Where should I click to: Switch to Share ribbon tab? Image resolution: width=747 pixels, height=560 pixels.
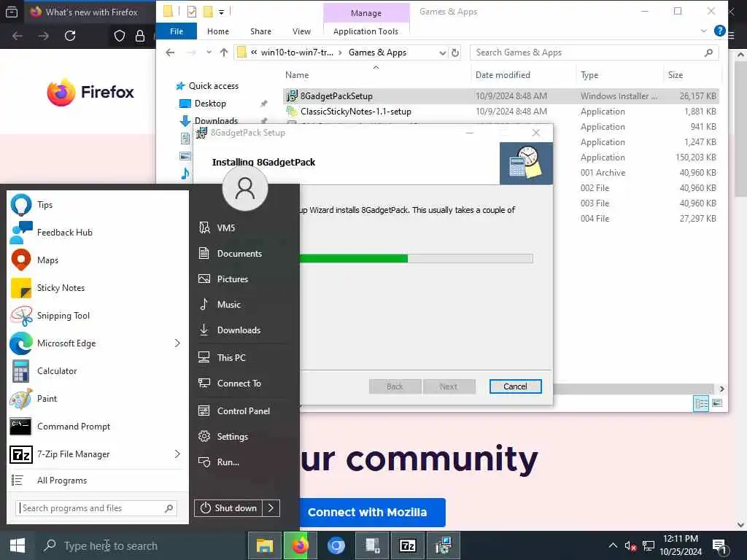[x=260, y=31]
